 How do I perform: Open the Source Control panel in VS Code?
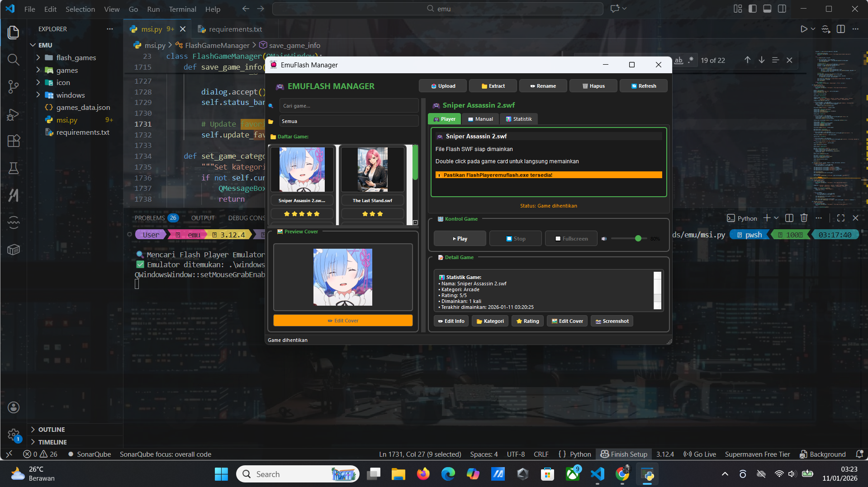coord(13,87)
